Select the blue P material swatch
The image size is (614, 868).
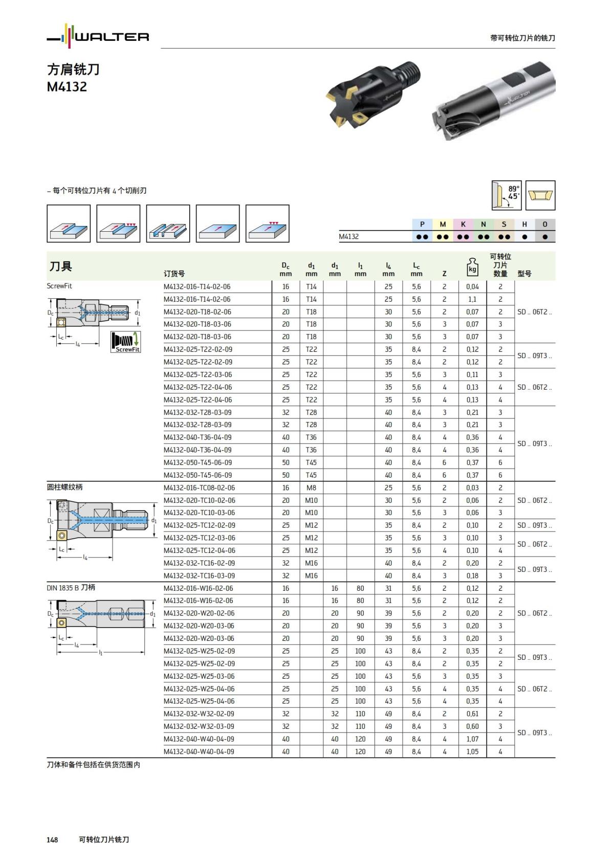[422, 224]
